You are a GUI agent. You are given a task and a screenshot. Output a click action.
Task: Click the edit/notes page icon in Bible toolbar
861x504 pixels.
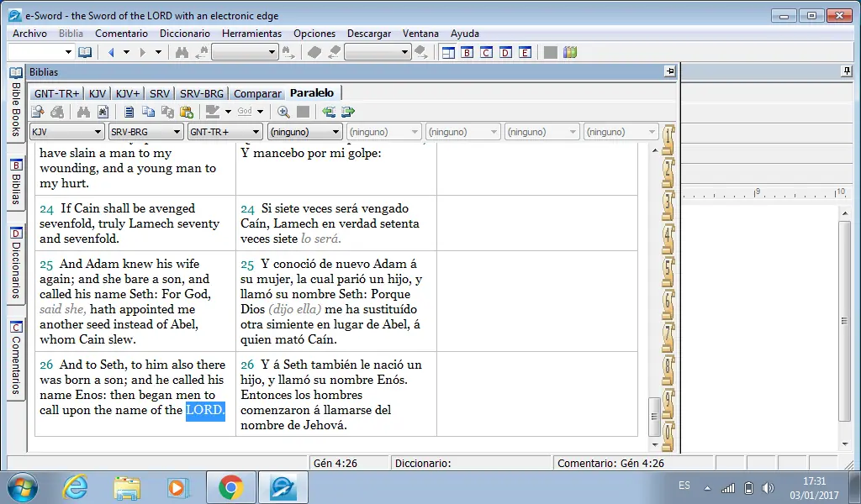coord(38,112)
